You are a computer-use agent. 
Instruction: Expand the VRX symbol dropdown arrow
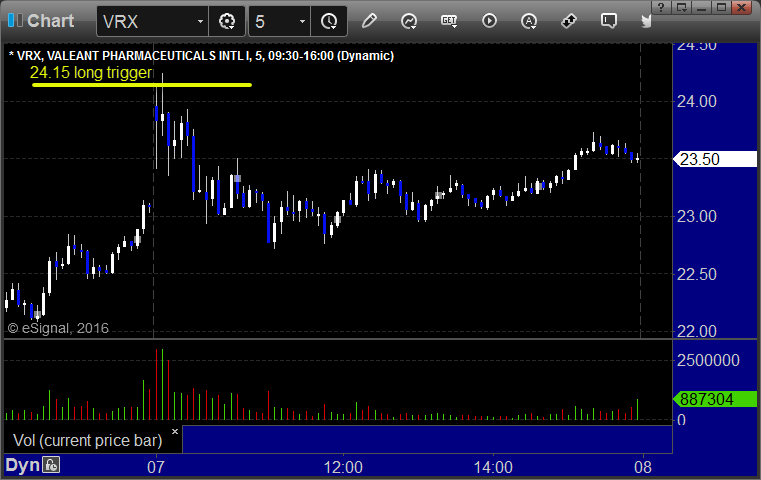tap(200, 21)
